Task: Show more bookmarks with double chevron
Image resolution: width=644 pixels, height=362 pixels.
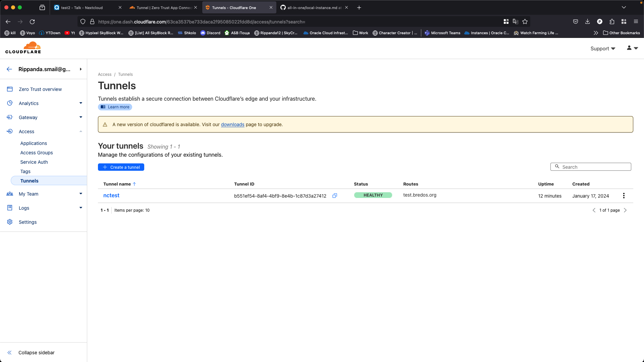Action: point(596,33)
